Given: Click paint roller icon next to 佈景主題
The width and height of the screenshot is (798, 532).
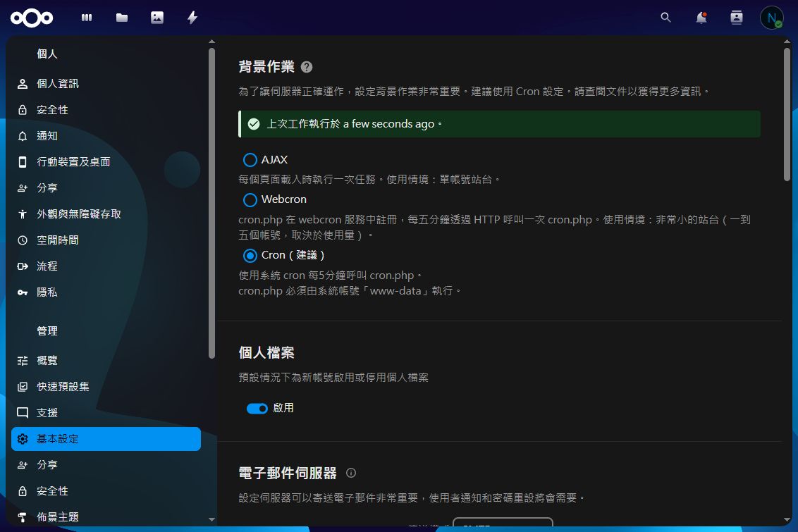Looking at the screenshot, I should pyautogui.click(x=23, y=517).
